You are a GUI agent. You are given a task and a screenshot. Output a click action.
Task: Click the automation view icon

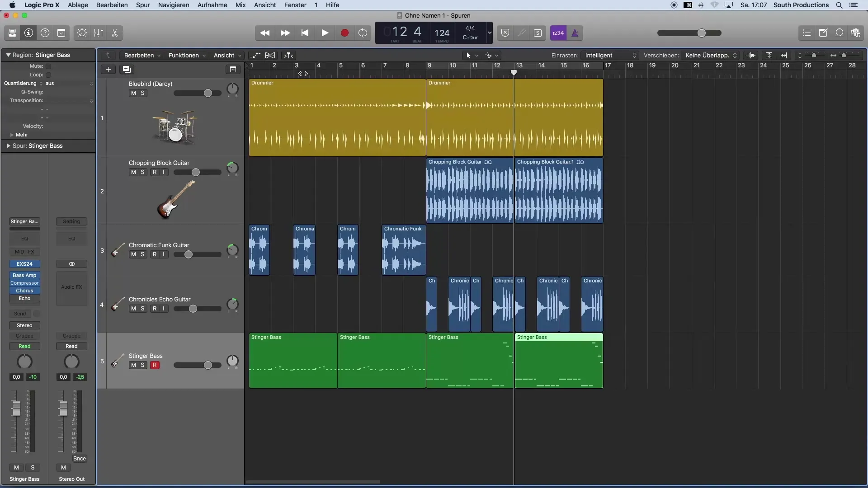[255, 55]
